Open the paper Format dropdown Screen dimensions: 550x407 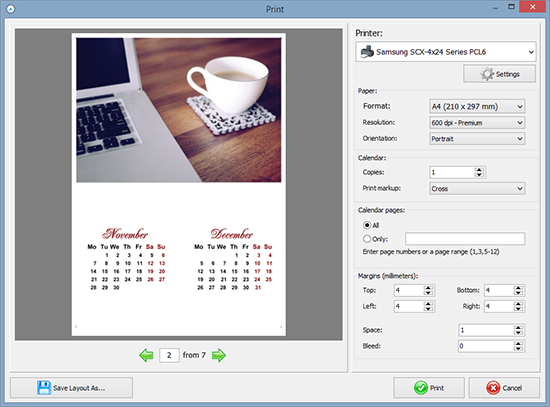(477, 106)
